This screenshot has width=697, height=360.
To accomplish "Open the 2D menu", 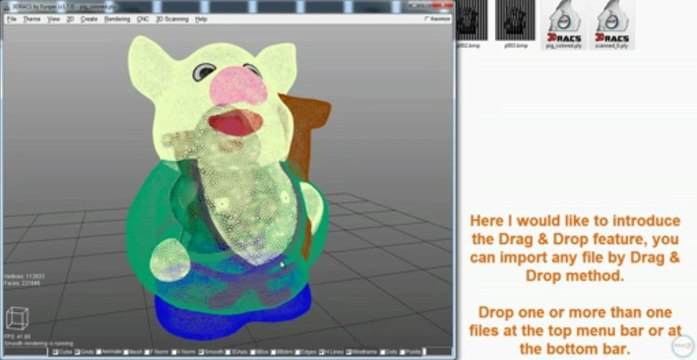I will [70, 19].
